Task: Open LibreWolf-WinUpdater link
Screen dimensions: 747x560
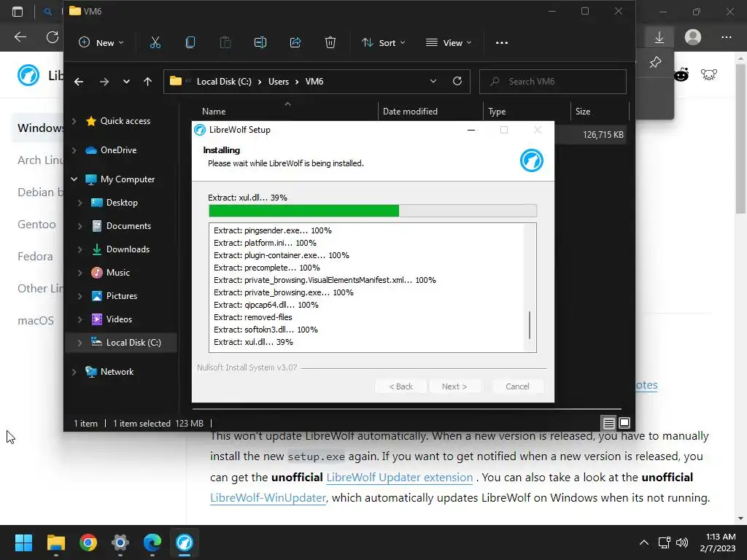Action: (268, 497)
